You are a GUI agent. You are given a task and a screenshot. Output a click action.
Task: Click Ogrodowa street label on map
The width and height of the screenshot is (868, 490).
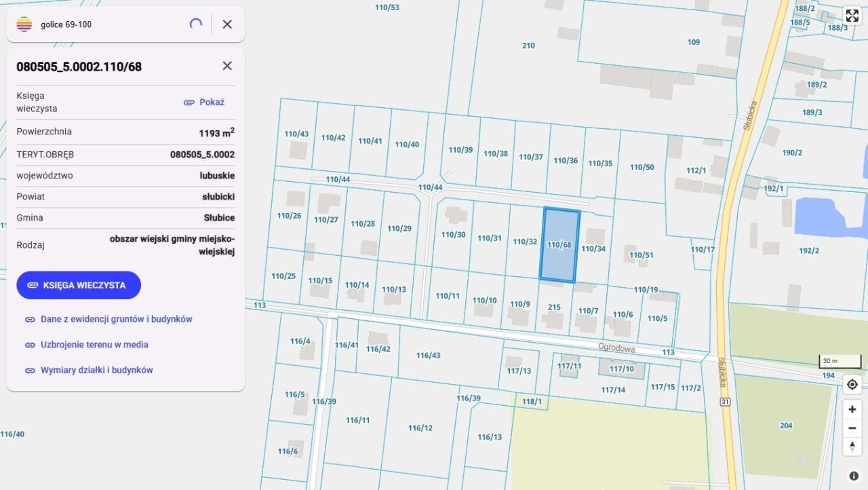[x=616, y=347]
